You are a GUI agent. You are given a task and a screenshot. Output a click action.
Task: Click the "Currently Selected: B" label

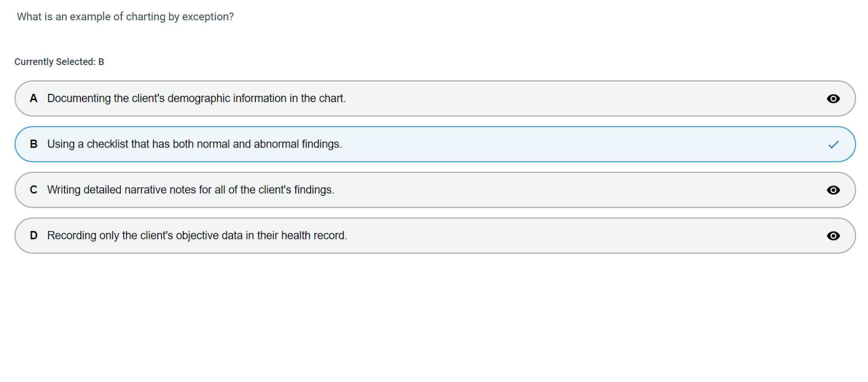59,62
